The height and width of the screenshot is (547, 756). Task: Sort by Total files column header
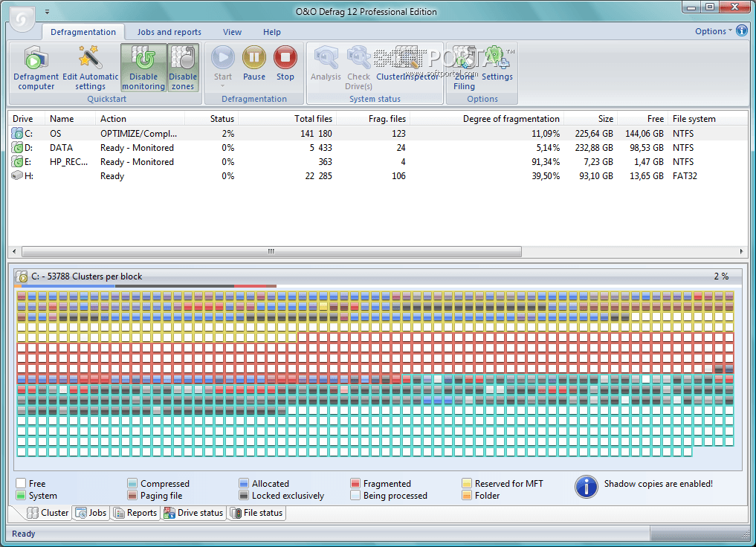point(288,119)
